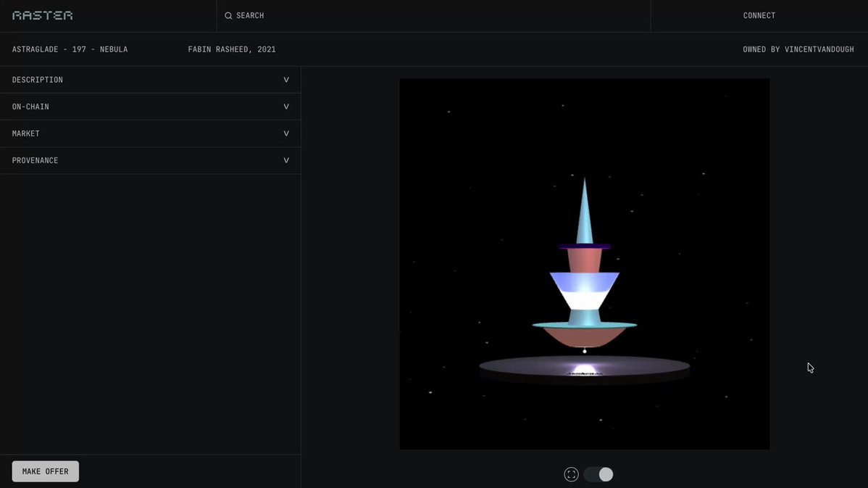The height and width of the screenshot is (488, 868).
Task: Expand the Description section
Action: pyautogui.click(x=150, y=80)
